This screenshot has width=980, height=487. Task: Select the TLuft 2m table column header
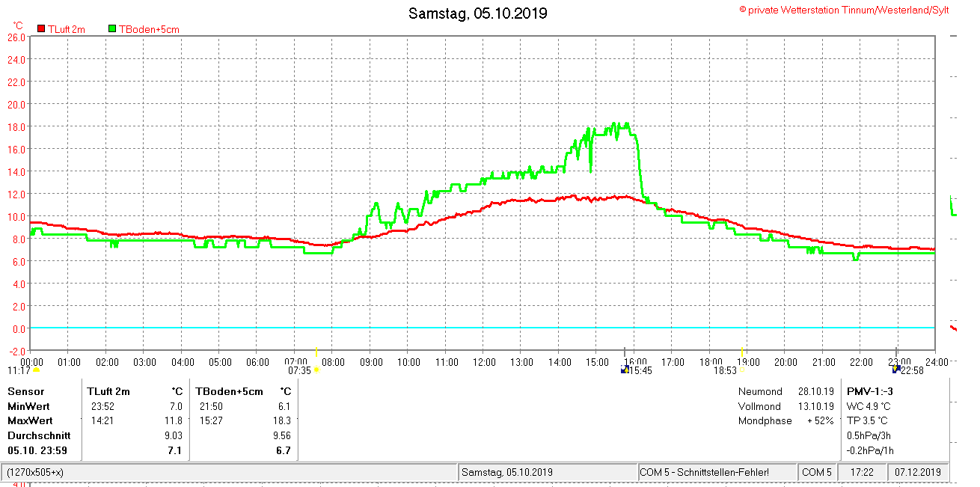(108, 391)
